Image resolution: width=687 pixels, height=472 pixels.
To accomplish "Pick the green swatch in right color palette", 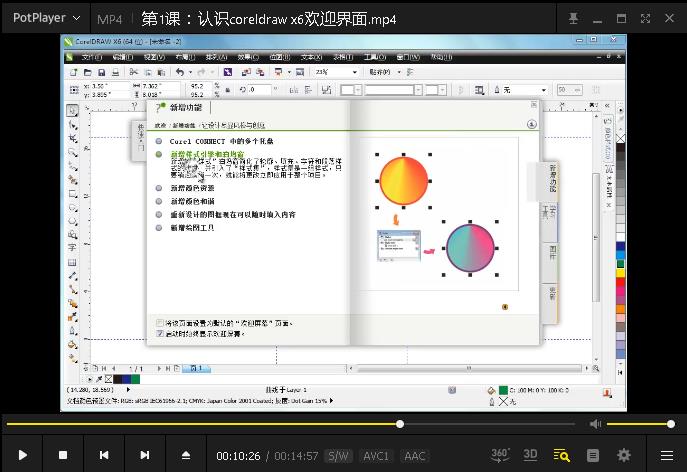I will [x=620, y=264].
